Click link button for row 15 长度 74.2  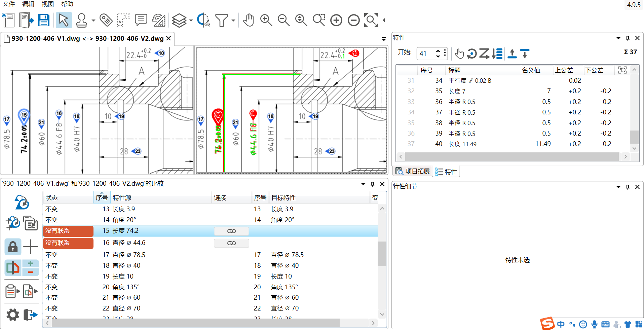231,231
